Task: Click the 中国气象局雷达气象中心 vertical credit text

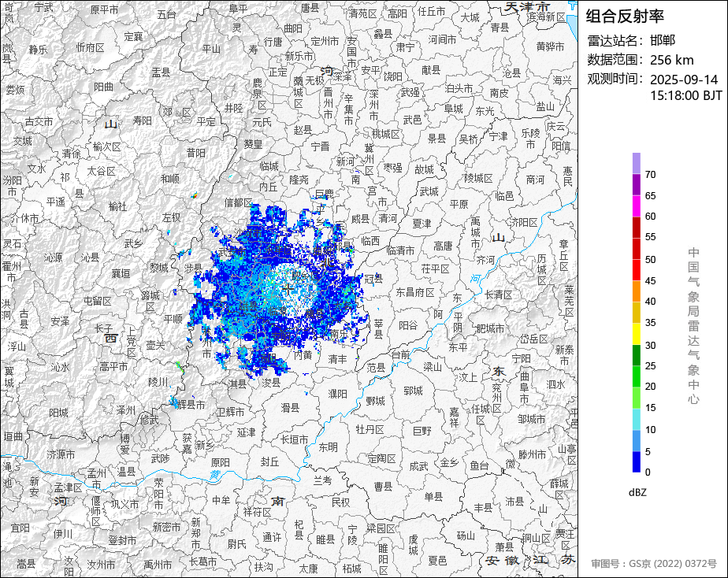Action: (x=693, y=326)
